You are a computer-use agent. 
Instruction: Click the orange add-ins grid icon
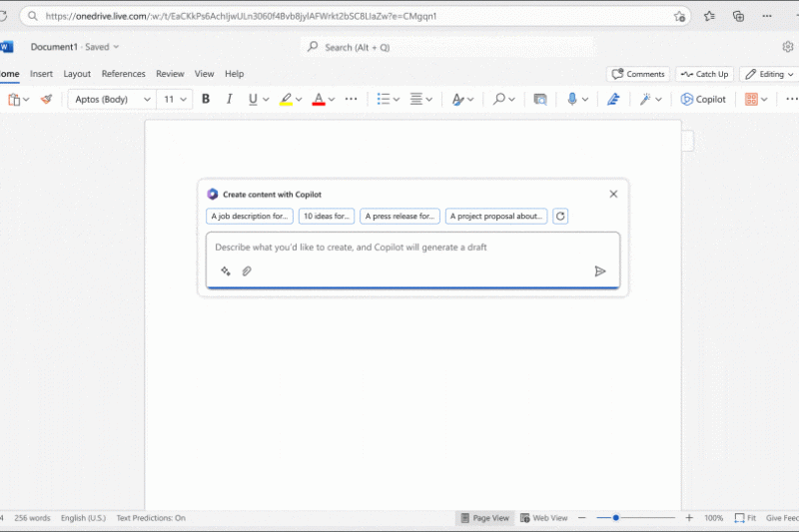[x=751, y=99]
